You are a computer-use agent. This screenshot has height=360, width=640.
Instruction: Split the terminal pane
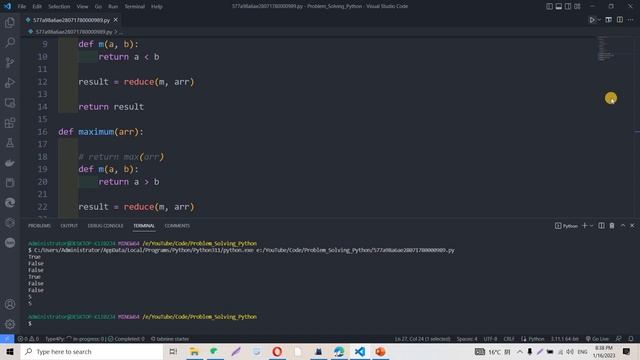point(601,225)
